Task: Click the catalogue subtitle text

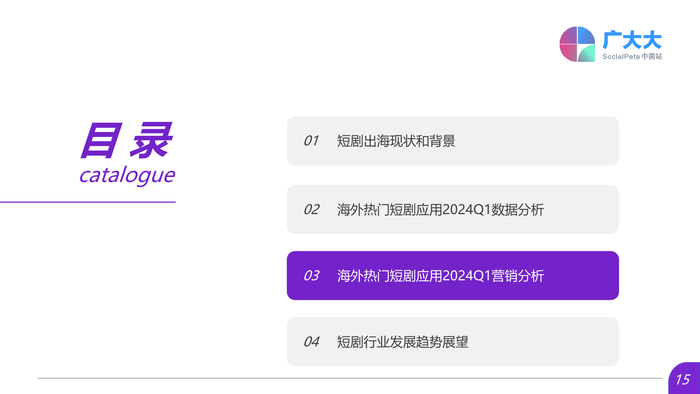Action: pyautogui.click(x=127, y=175)
